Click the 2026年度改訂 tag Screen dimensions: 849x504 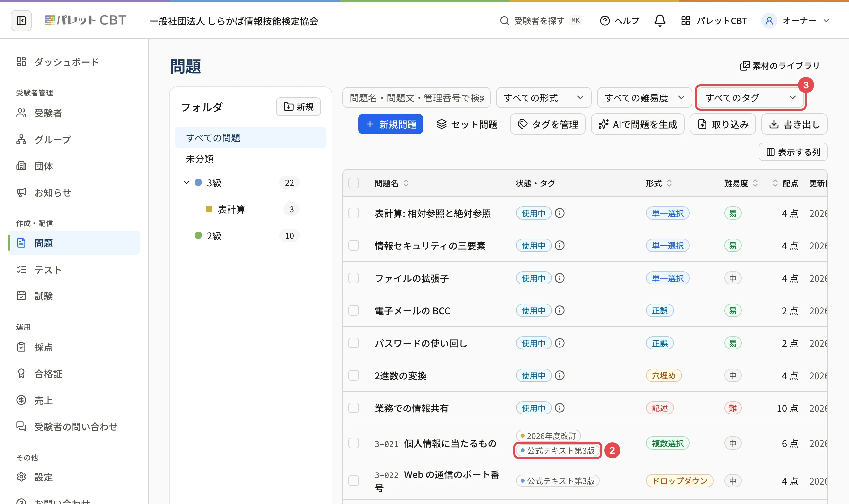pyautogui.click(x=548, y=436)
